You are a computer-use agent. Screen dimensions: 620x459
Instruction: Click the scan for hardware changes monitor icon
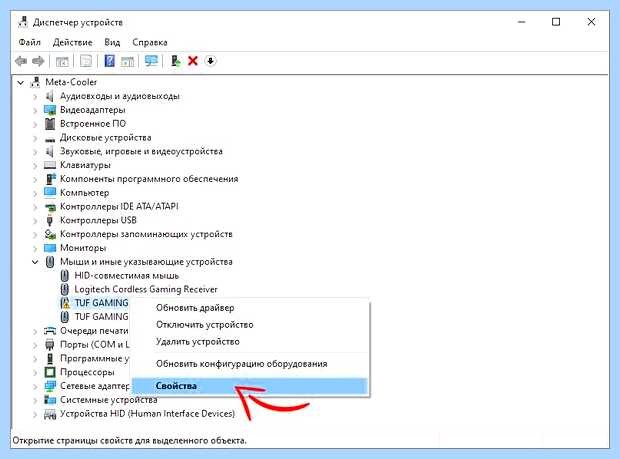[x=151, y=61]
